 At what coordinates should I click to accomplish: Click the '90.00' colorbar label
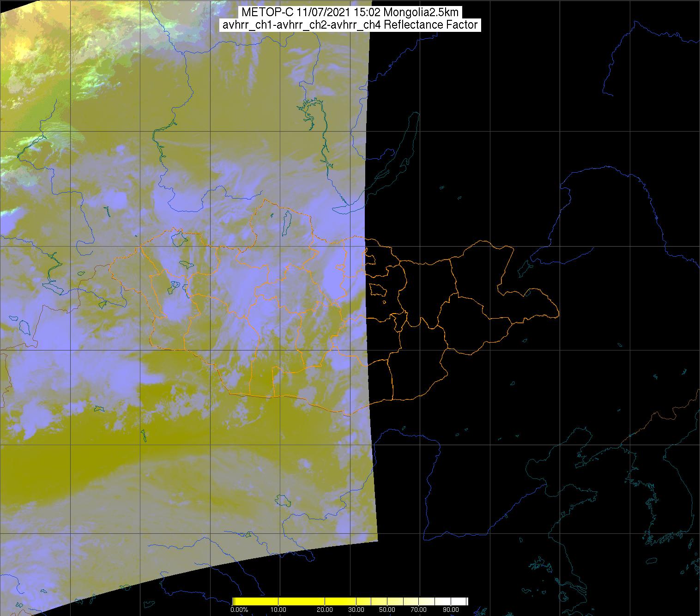451,610
